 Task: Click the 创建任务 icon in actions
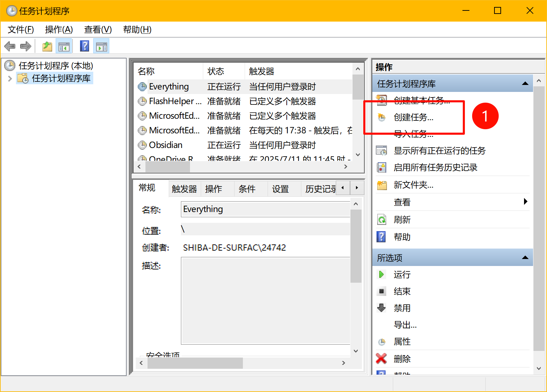[x=382, y=117]
